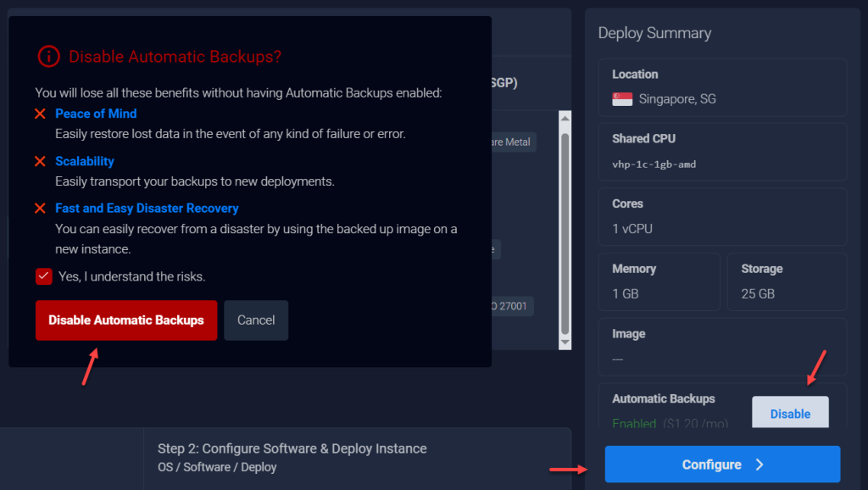Cancel the backup warning dialog

point(256,320)
